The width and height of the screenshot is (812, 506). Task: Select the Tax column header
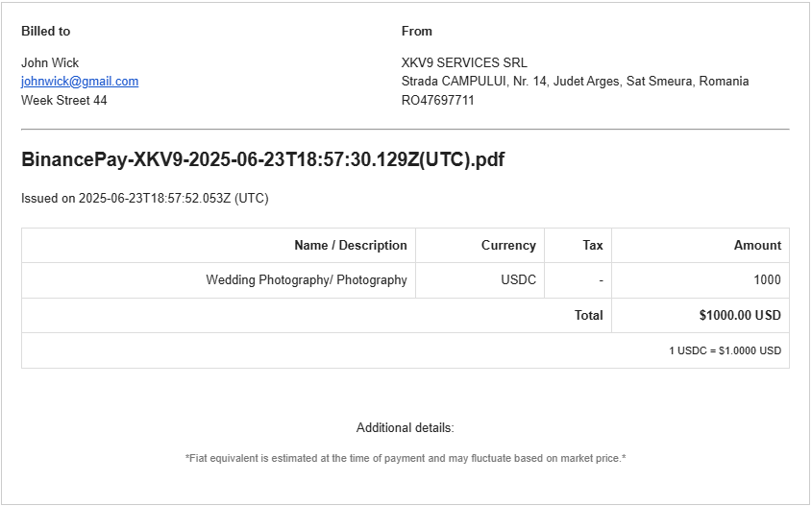593,246
